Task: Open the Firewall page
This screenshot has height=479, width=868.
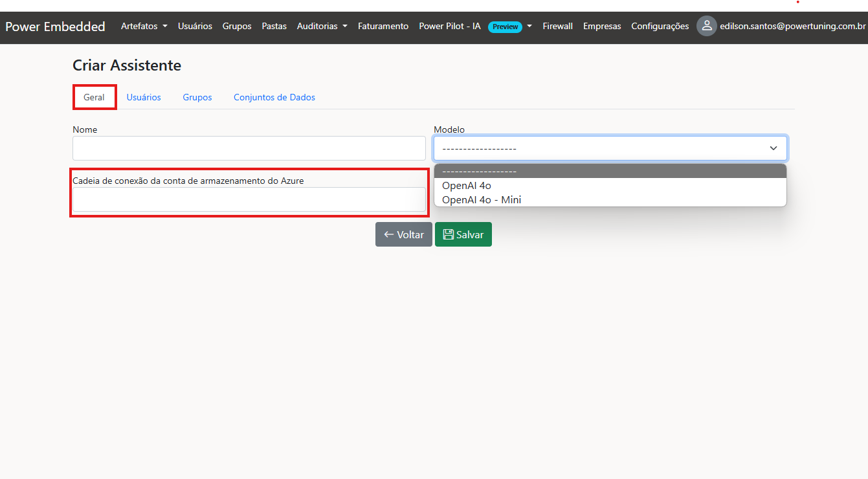Action: coord(557,26)
